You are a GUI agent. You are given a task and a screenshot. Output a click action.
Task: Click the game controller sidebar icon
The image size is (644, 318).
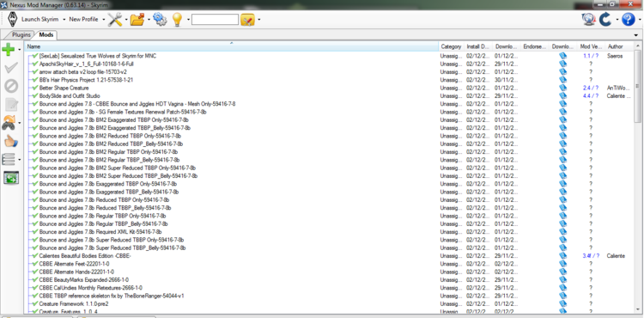(x=9, y=123)
